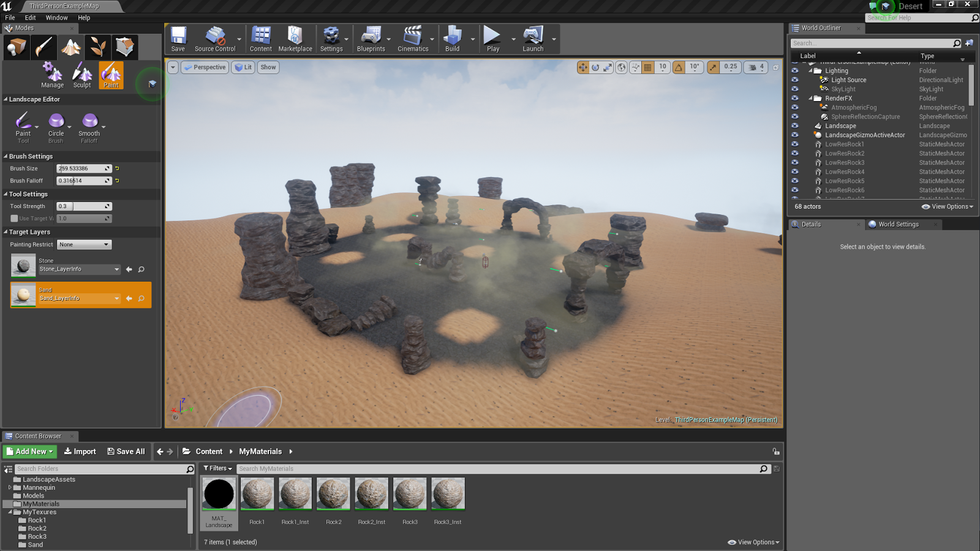Open the Window menu

(56, 18)
